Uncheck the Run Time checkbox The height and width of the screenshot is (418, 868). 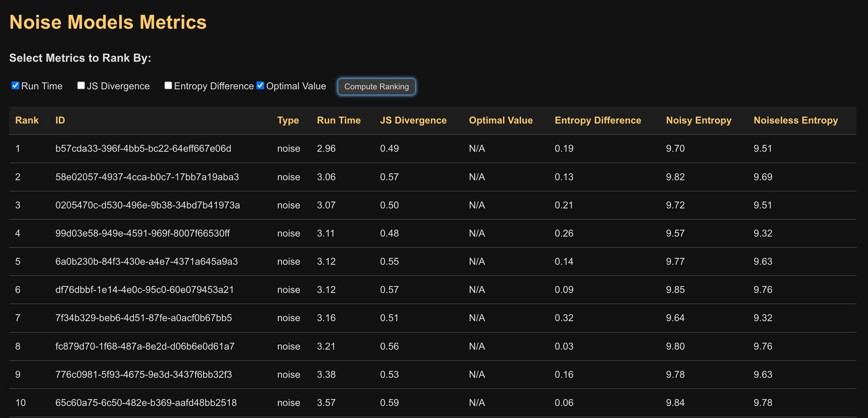click(x=15, y=86)
